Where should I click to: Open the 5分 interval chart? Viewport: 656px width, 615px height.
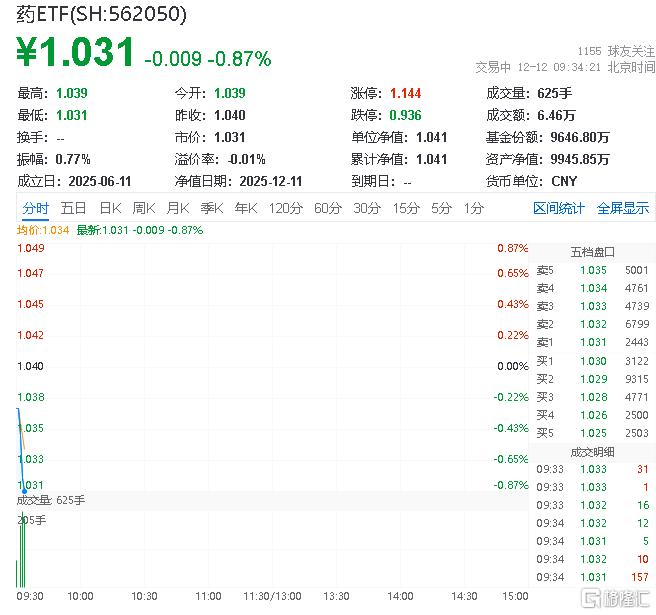pyautogui.click(x=441, y=208)
